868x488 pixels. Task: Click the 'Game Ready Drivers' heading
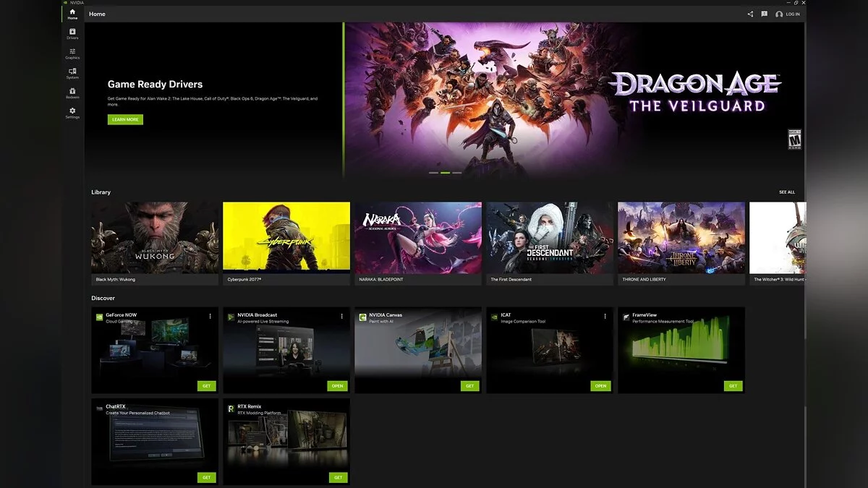155,85
